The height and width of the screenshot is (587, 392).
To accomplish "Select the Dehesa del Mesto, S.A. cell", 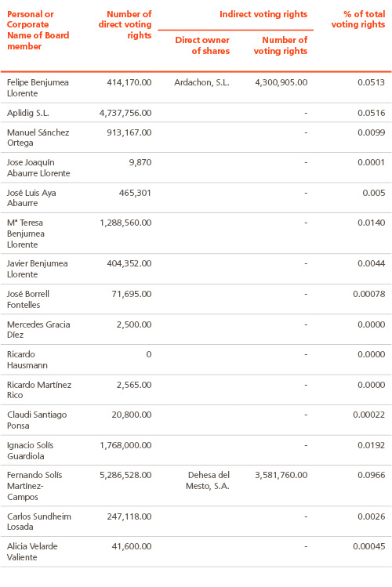I will pos(208,480).
